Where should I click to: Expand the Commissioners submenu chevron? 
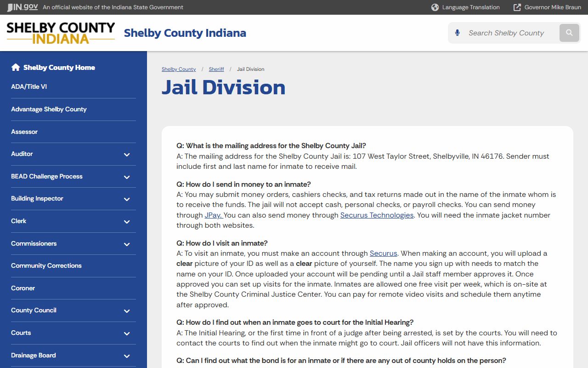pyautogui.click(x=127, y=244)
